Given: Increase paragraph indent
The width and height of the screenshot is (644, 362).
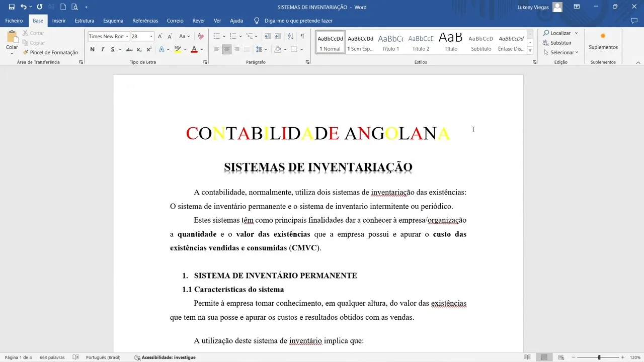Looking at the screenshot, I should pyautogui.click(x=278, y=36).
